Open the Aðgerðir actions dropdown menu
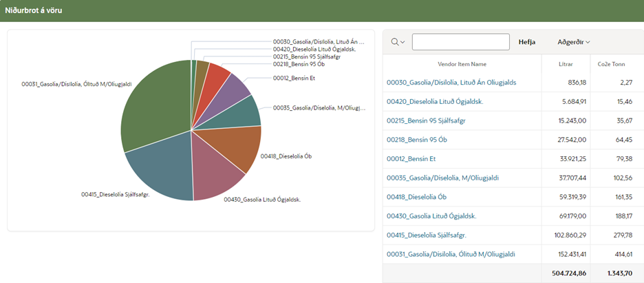Viewport: 644px width, 283px height. tap(574, 42)
